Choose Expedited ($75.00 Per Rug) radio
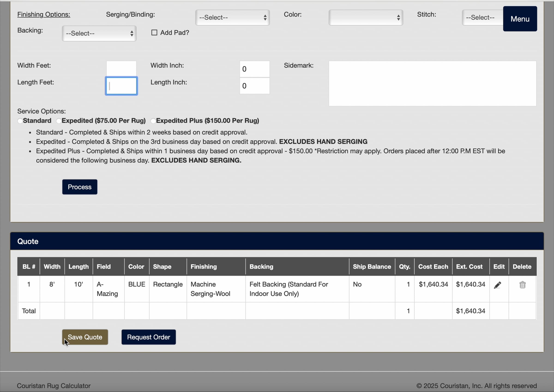Image resolution: width=554 pixels, height=392 pixels. (x=59, y=121)
